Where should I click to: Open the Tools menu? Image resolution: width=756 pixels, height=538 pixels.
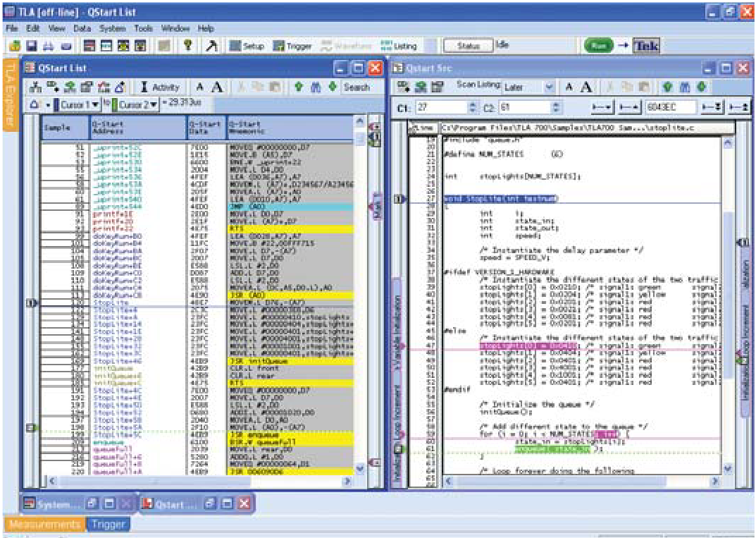143,29
